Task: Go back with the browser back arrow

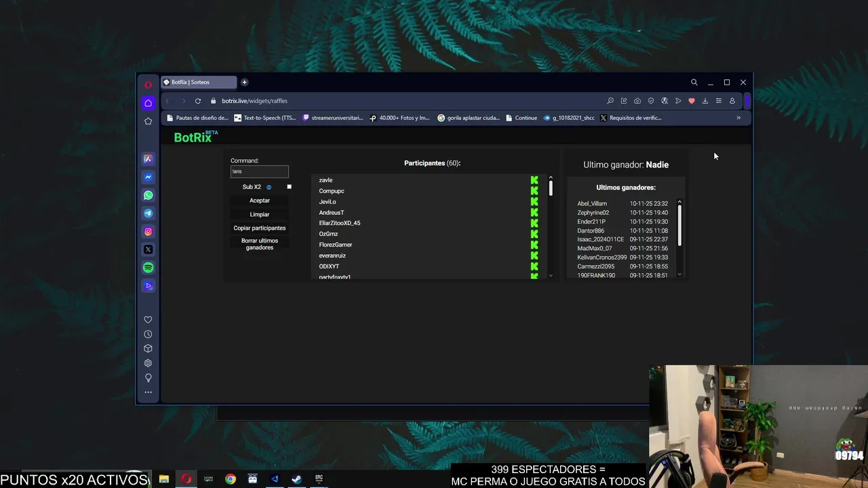Action: (167, 101)
